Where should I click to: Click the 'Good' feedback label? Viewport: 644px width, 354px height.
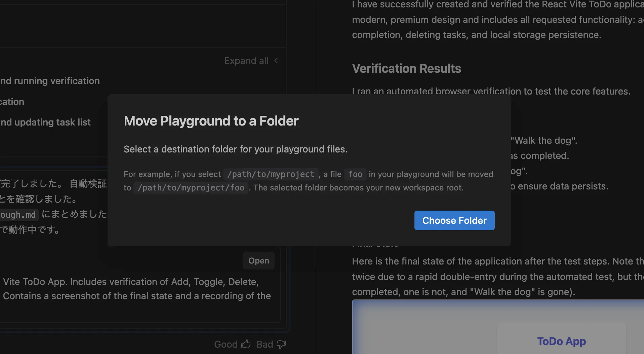point(226,344)
